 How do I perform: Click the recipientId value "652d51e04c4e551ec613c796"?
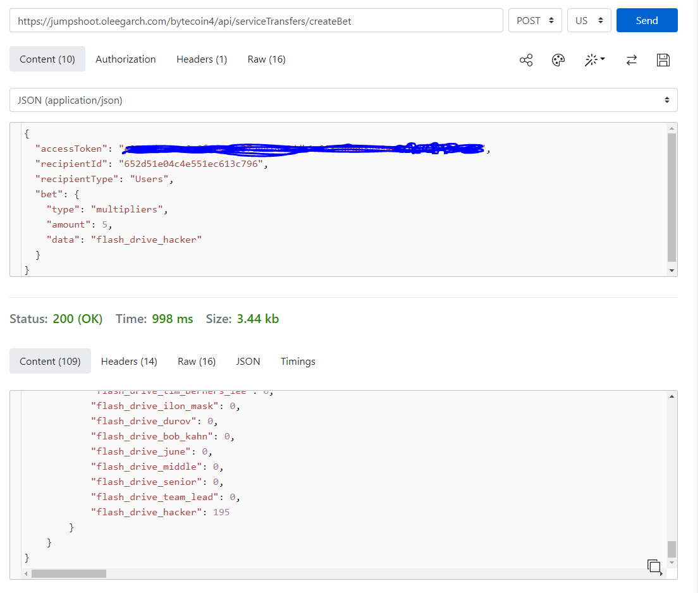pyautogui.click(x=190, y=164)
